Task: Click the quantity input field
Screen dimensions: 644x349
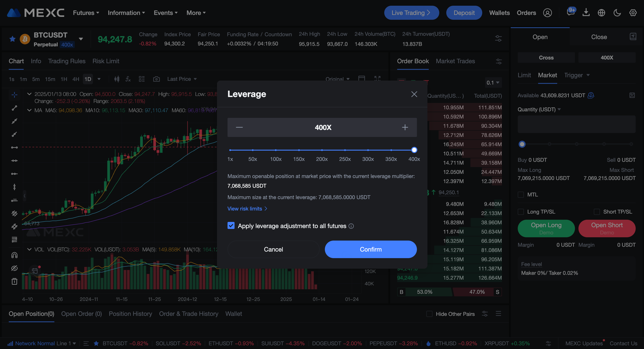Action: pos(576,124)
